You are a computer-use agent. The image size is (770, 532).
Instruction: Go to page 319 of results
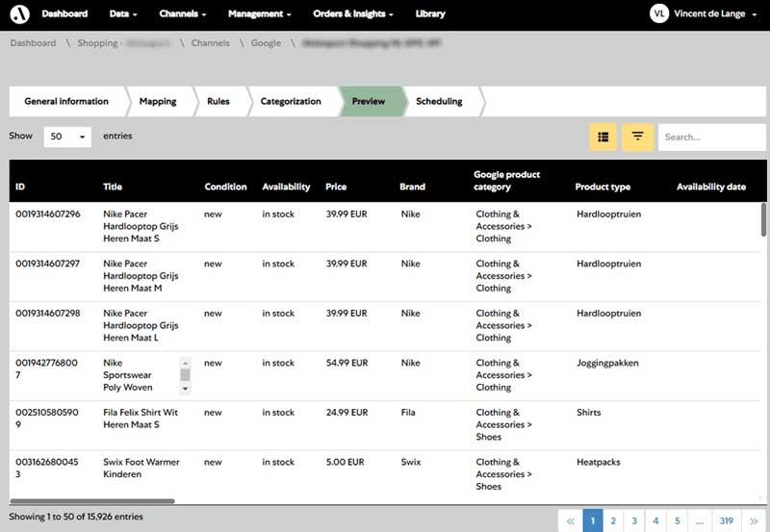click(x=727, y=520)
